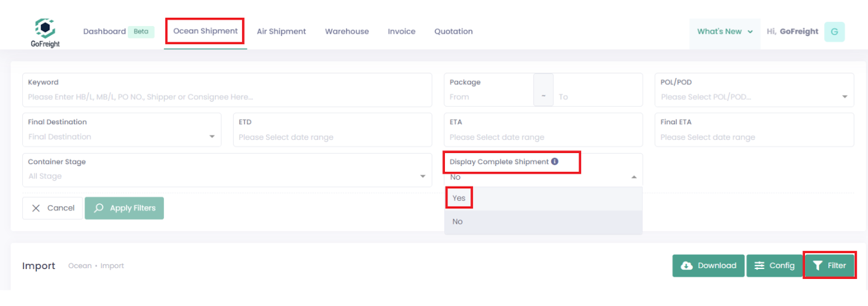Open the Final Destination dropdown

(122, 137)
